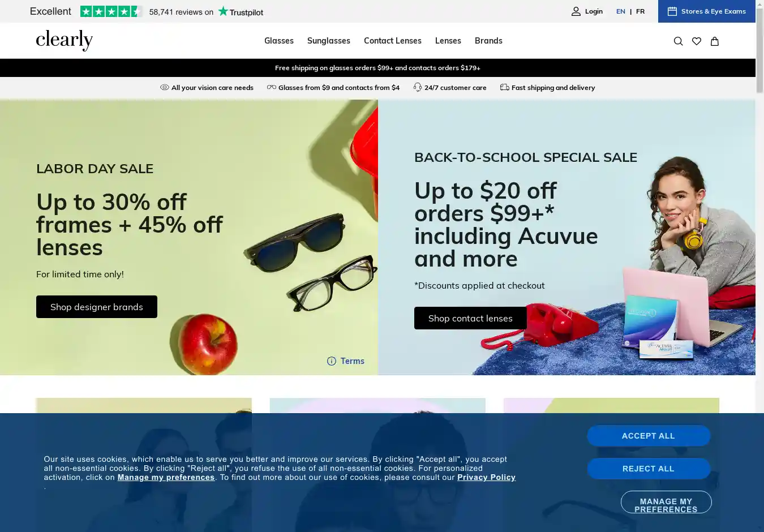Select EN language option
This screenshot has height=532, width=764.
tap(621, 11)
